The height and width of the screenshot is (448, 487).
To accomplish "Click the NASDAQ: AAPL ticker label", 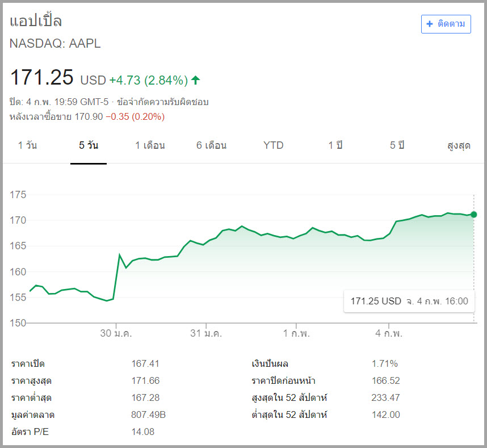I will point(54,43).
